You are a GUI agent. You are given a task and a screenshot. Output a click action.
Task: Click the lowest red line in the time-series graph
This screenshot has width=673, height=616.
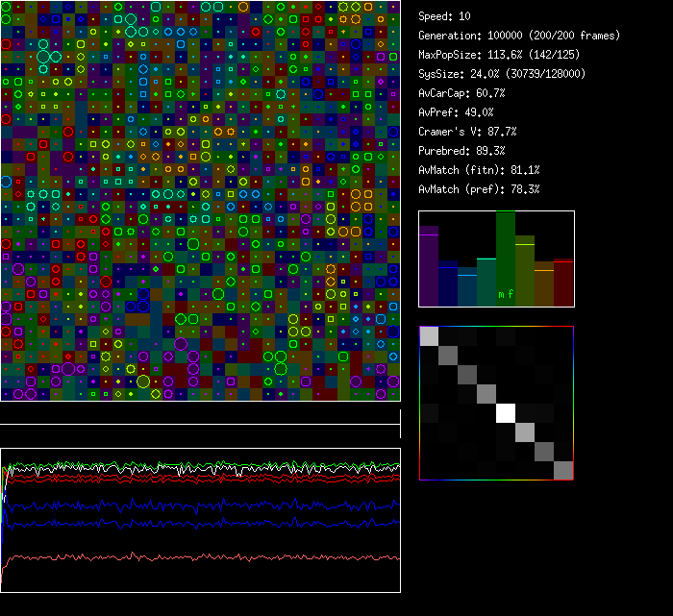pyautogui.click(x=192, y=557)
